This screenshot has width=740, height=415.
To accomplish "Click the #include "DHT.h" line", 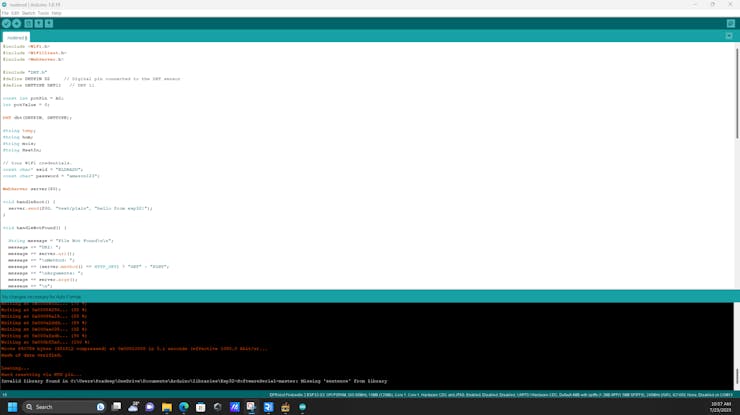I will 25,72.
